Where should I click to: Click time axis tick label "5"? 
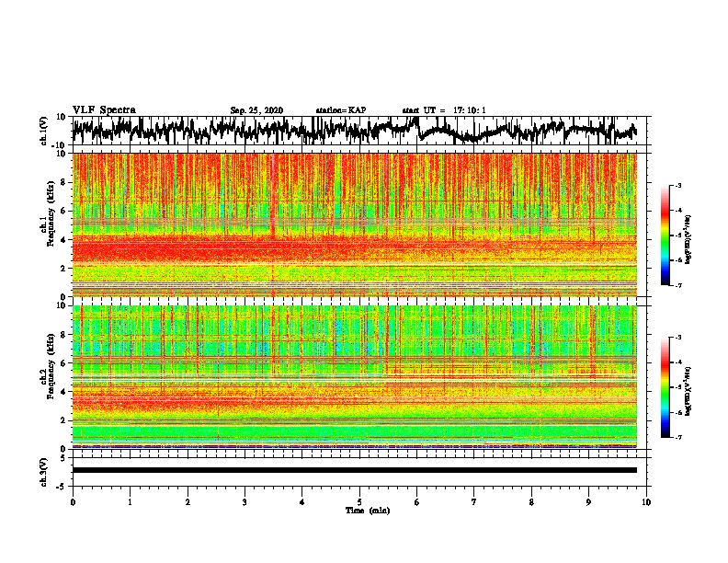click(x=359, y=502)
